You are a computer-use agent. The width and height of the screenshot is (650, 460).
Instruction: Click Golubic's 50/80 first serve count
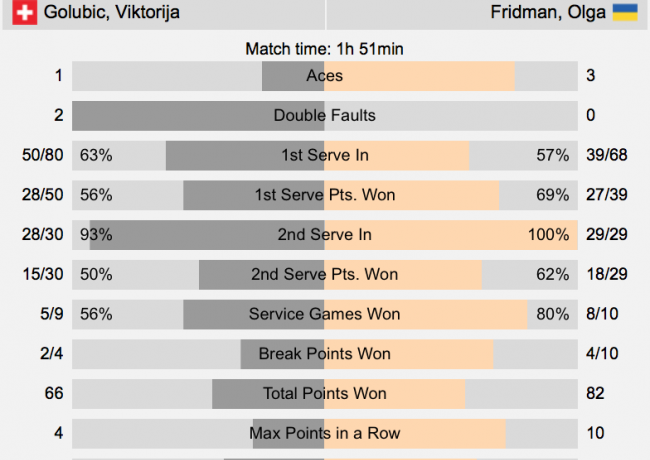[44, 155]
